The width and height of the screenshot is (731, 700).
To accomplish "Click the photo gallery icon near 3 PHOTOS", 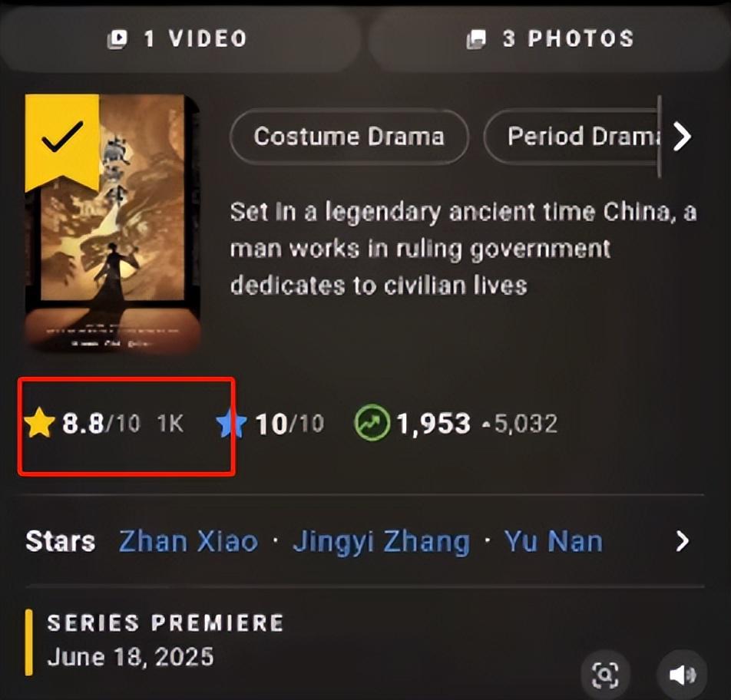I will pos(476,38).
